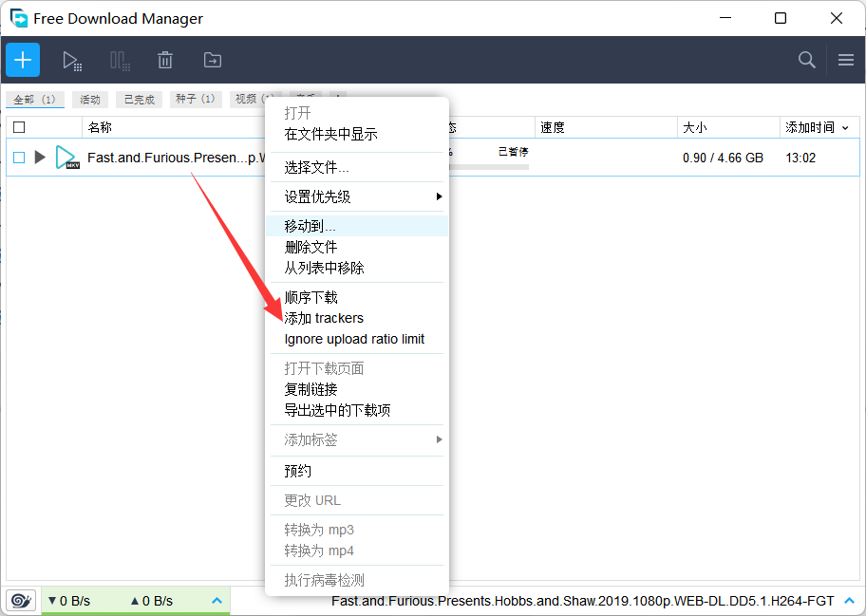Choose 添加 trackers menu entry
Screen dimensions: 866x616
pos(357,318)
